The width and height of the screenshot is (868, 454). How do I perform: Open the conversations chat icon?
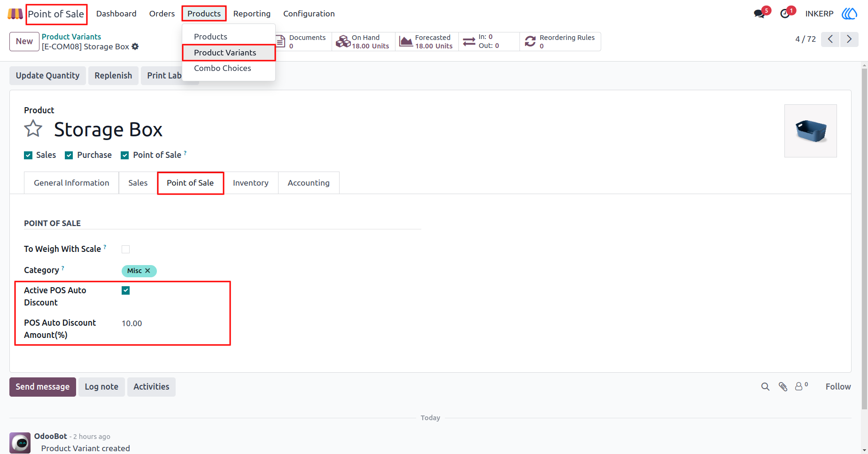click(x=759, y=14)
